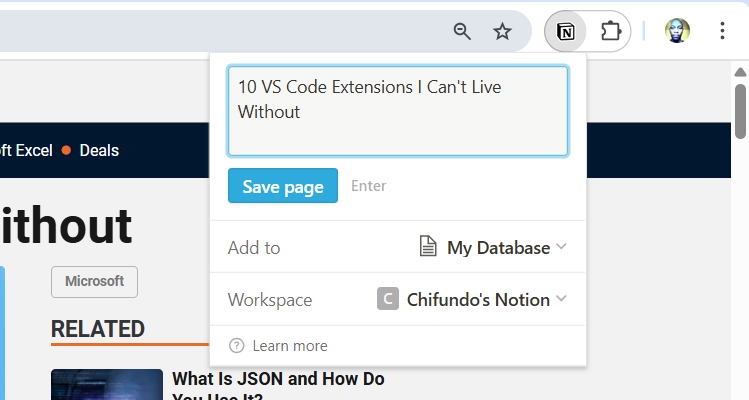Open Chrome's three-dot menu

722,31
